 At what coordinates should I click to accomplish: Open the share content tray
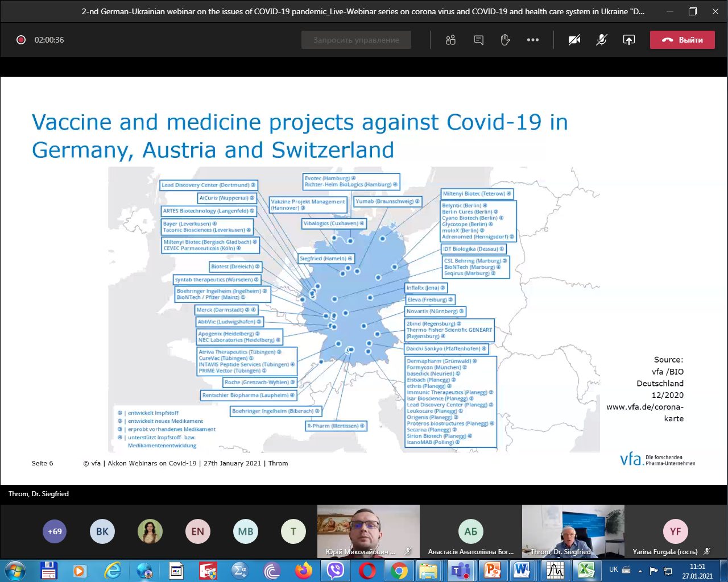click(x=628, y=40)
